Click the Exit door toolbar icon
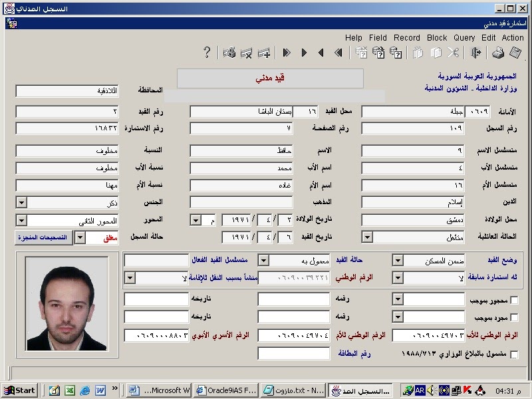This screenshot has width=532, height=399. coord(476,53)
